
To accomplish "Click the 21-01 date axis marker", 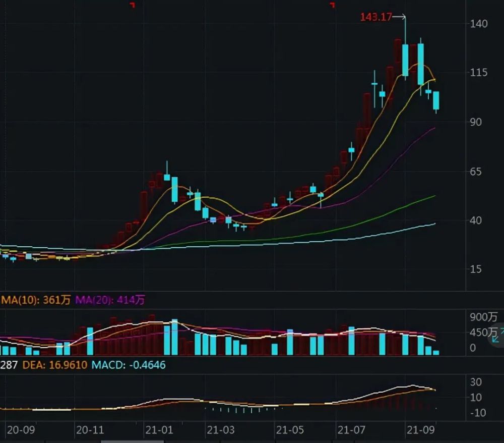I will click(x=159, y=430).
